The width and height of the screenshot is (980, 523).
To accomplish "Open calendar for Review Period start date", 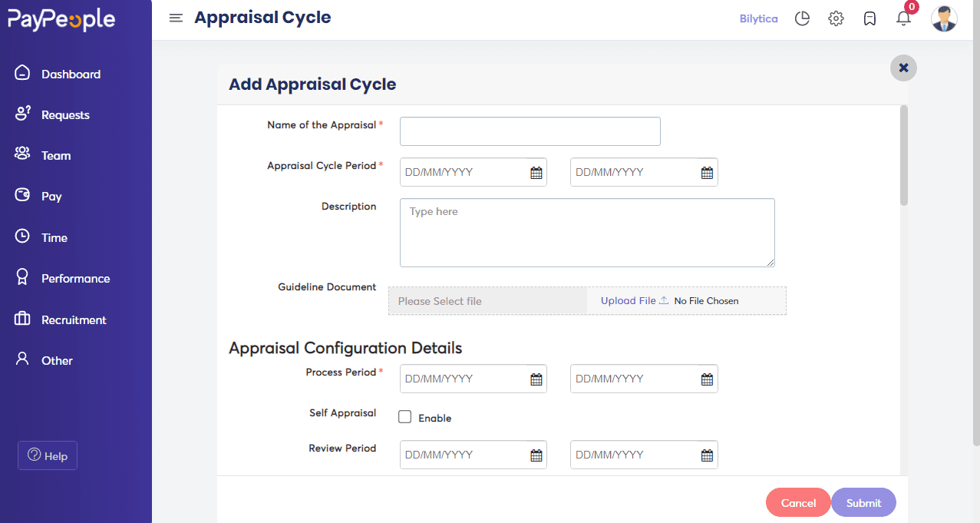I will tap(536, 455).
